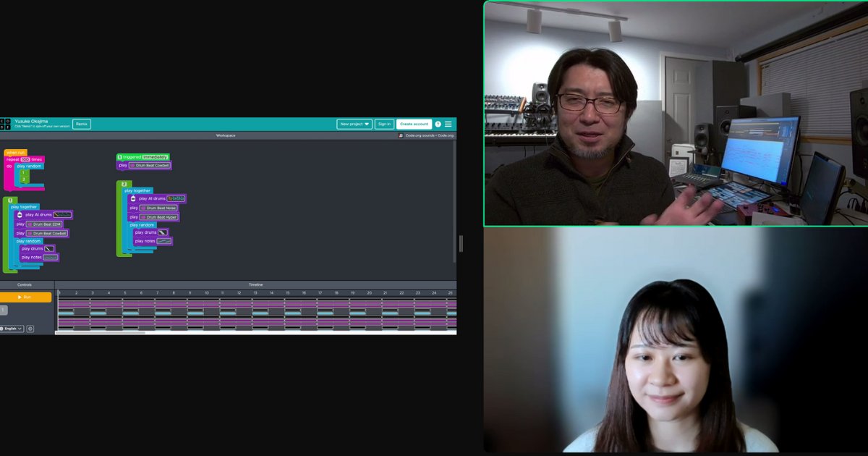Viewport: 868px width, 456px height.
Task: Open the Drum Beat EDM sound selector
Action: [44, 224]
